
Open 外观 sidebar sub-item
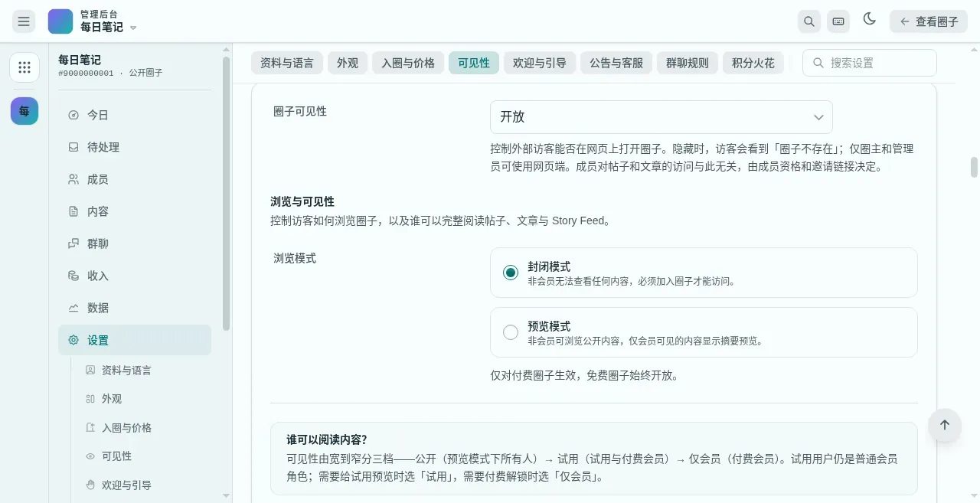point(144,399)
